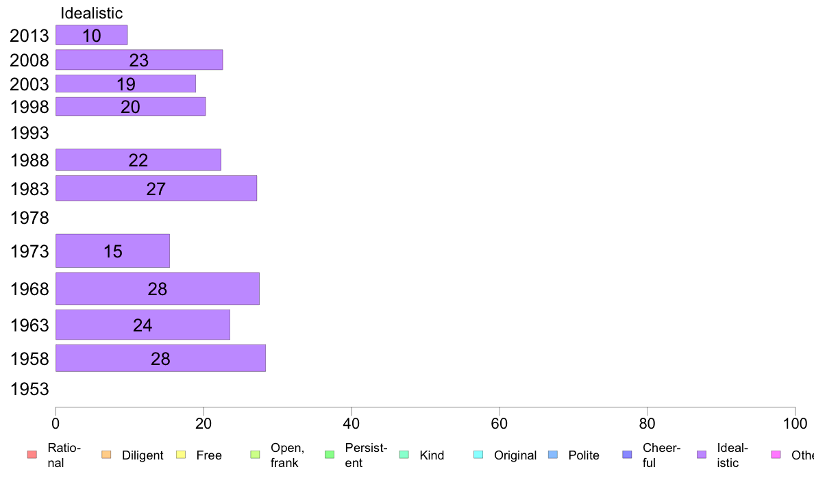Click the 1993 year label
The image size is (814, 504).
point(29,133)
